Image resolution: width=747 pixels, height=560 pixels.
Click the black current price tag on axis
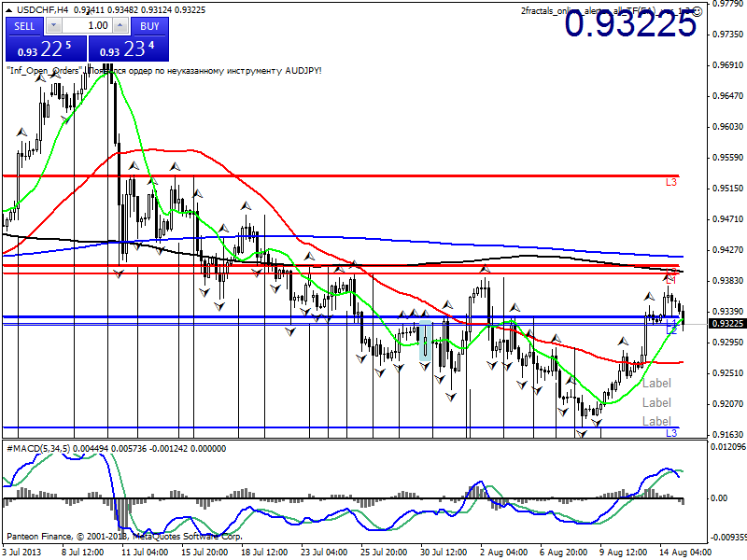(727, 324)
